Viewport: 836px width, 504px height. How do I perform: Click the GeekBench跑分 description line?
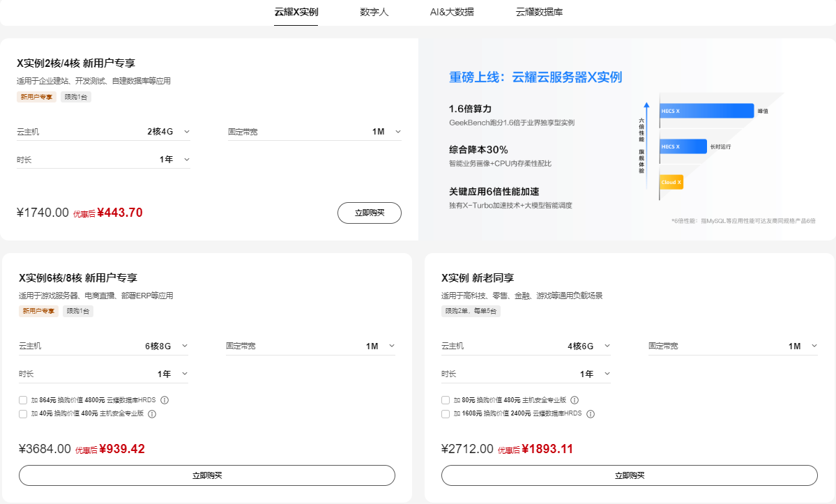(512, 123)
